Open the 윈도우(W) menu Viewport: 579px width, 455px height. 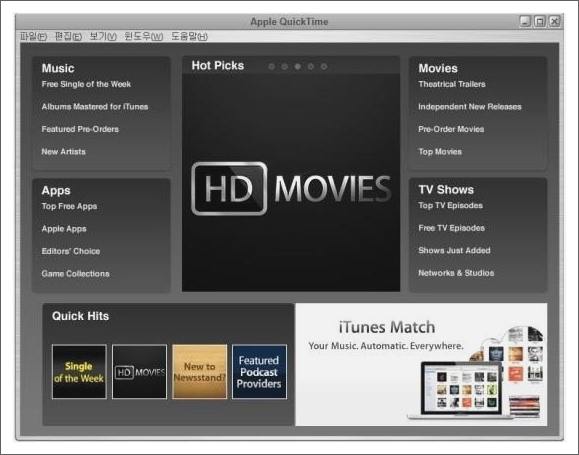(144, 36)
